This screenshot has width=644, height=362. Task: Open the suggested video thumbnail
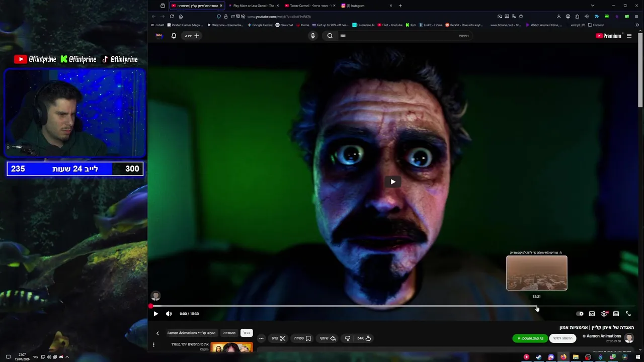click(232, 347)
